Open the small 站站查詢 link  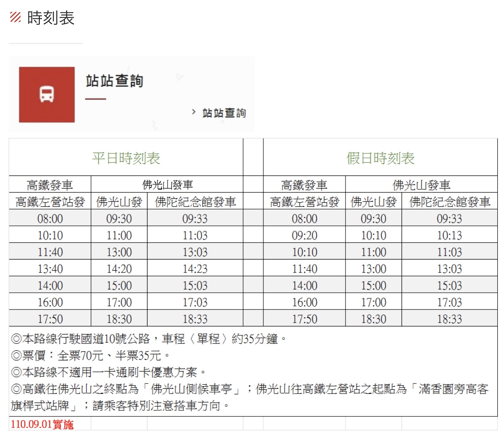[224, 113]
